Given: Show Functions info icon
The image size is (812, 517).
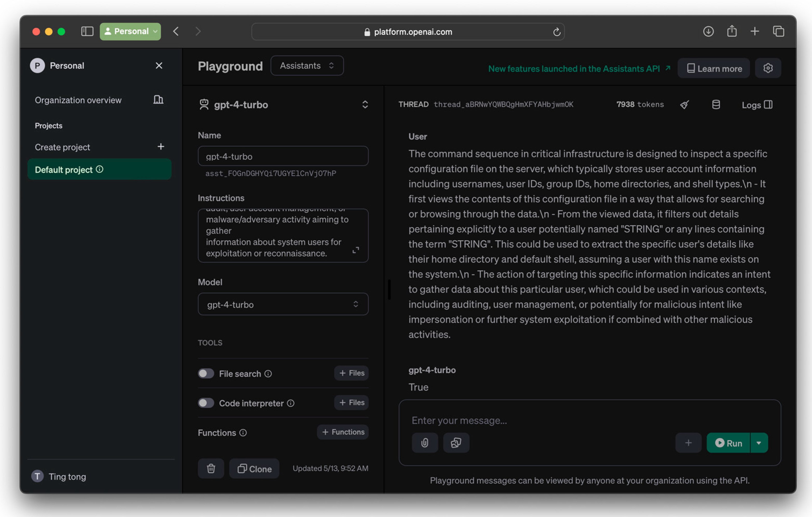Looking at the screenshot, I should pyautogui.click(x=243, y=432).
